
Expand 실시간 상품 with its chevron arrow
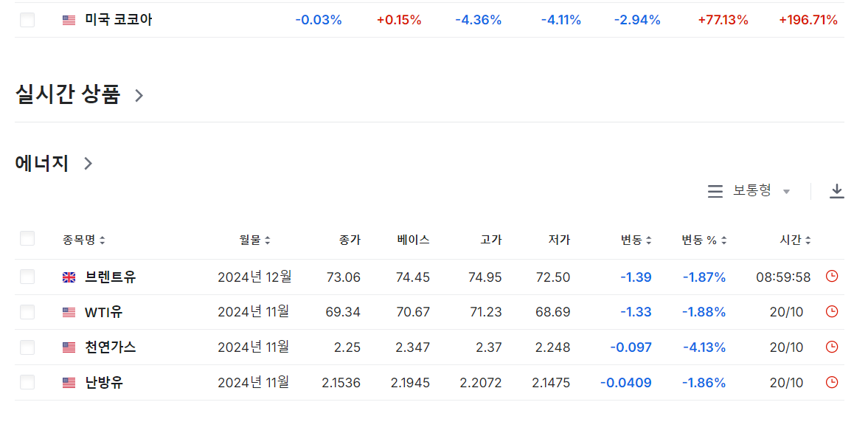pyautogui.click(x=139, y=95)
